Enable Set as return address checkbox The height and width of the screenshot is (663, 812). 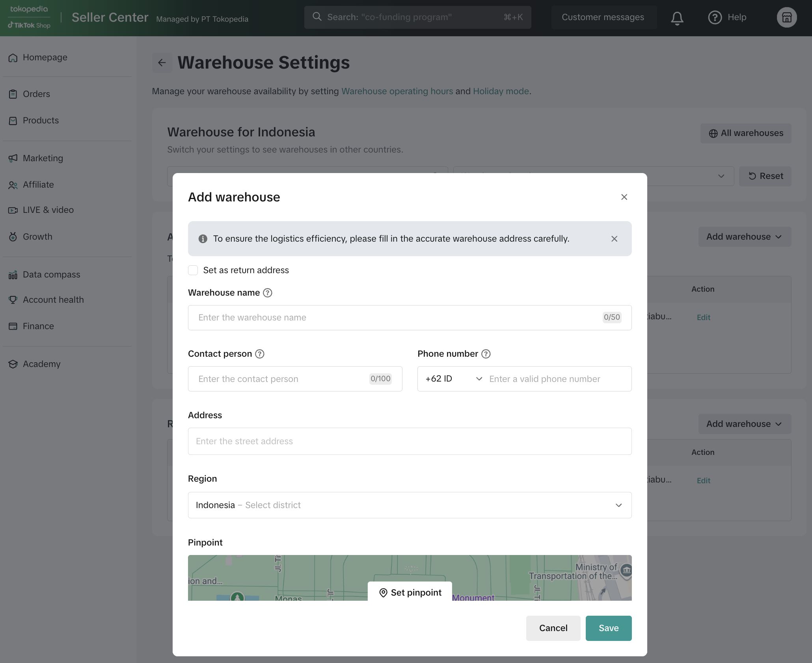(x=193, y=270)
